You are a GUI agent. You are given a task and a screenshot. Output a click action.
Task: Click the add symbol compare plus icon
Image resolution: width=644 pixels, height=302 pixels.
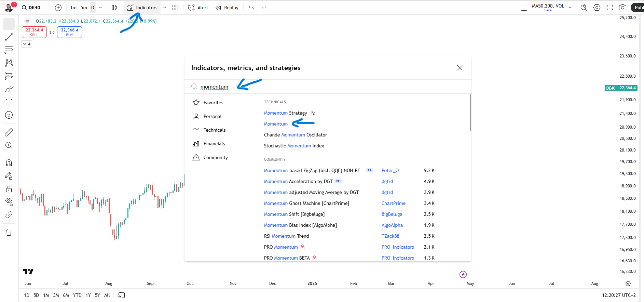pos(58,8)
